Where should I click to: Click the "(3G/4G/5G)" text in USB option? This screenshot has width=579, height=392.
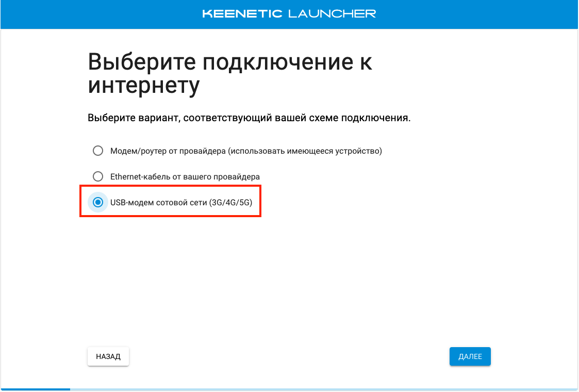pyautogui.click(x=230, y=203)
